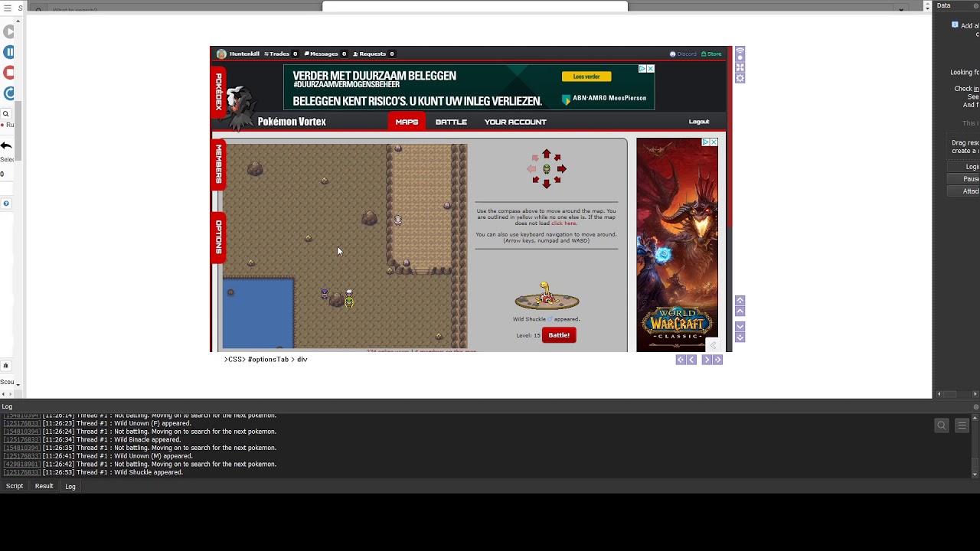Click the gray play script button

click(9, 31)
